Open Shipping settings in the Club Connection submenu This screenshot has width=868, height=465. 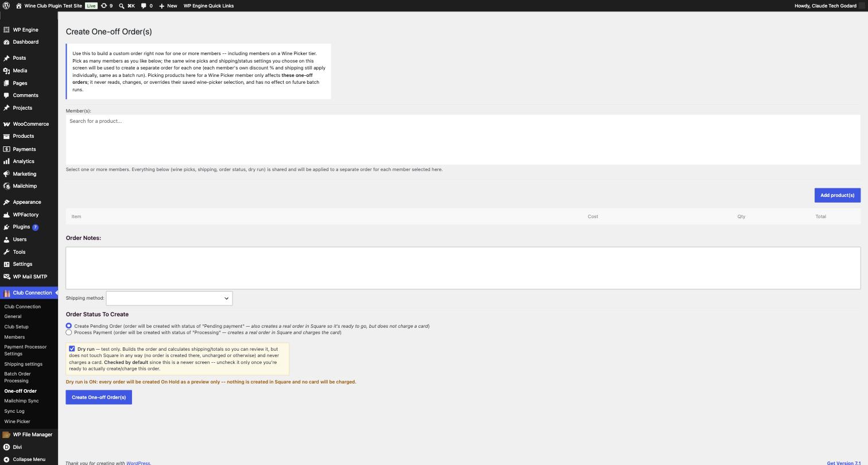point(23,364)
